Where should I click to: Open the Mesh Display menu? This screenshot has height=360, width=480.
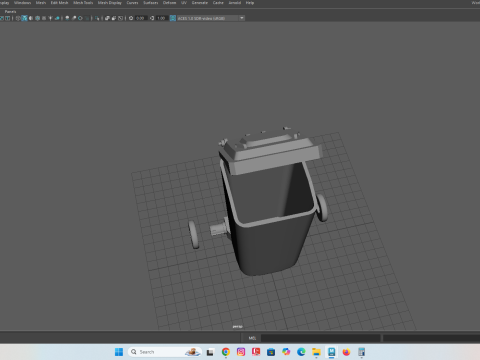tap(110, 3)
